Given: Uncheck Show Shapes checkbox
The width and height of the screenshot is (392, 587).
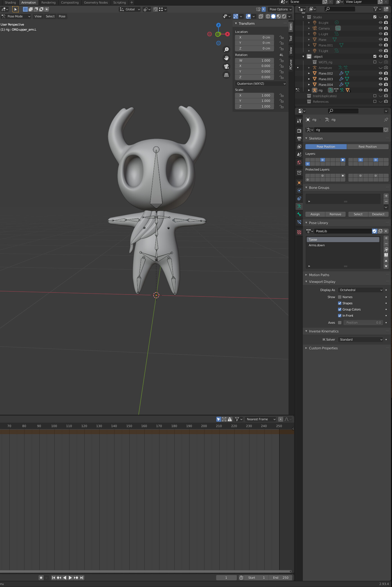Looking at the screenshot, I should click(x=340, y=303).
